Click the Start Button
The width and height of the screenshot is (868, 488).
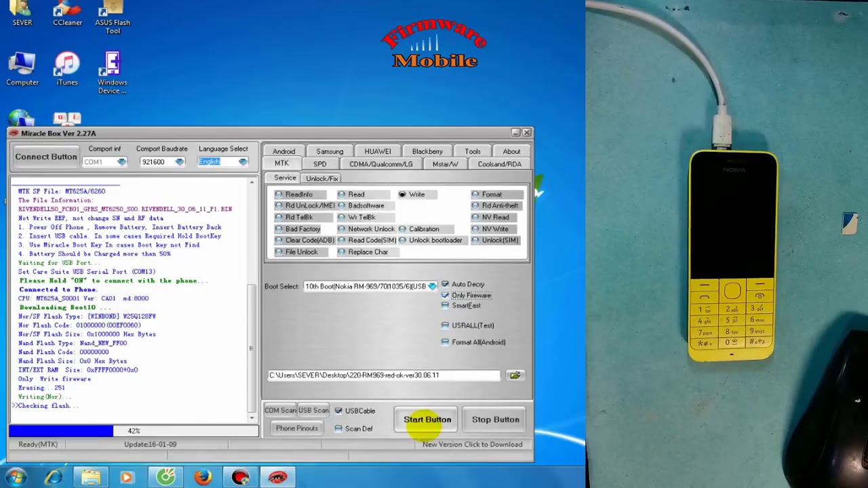(427, 420)
